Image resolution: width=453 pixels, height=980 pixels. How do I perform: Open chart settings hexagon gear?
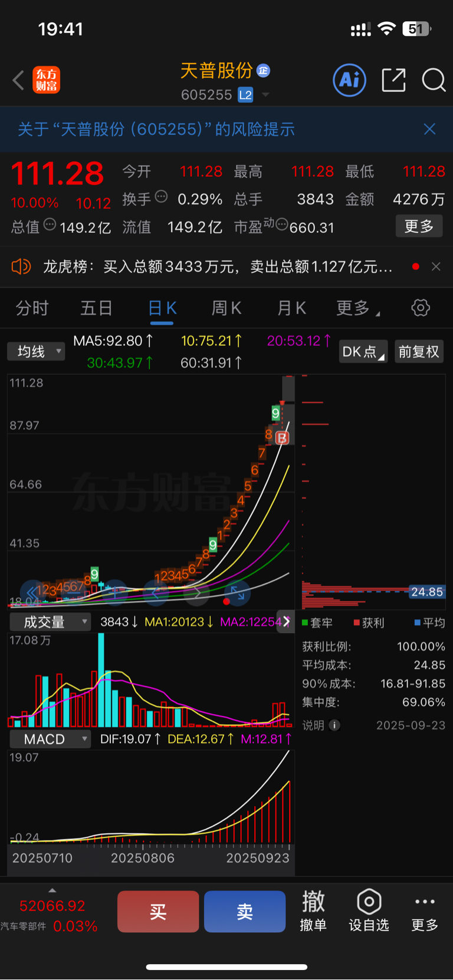421,308
